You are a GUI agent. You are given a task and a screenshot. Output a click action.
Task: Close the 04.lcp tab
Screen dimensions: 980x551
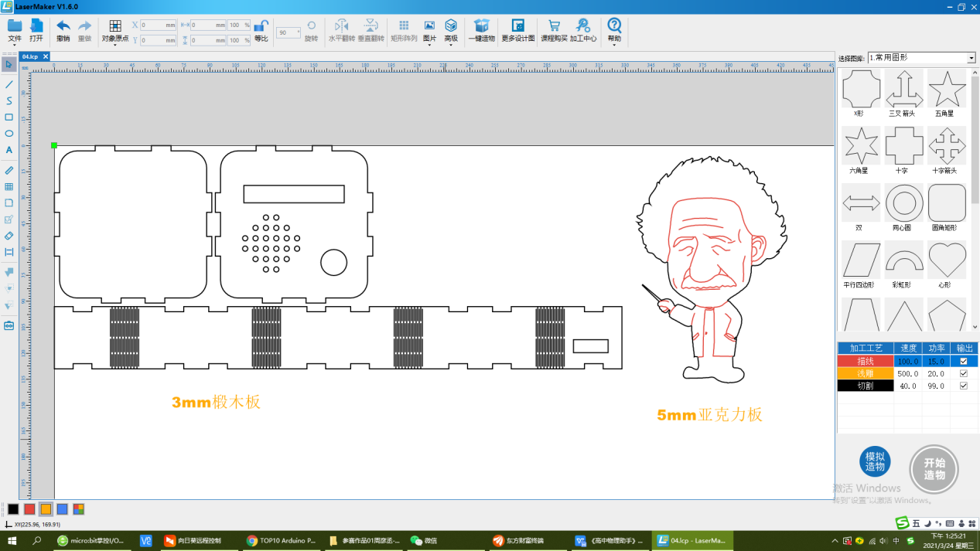click(x=46, y=56)
